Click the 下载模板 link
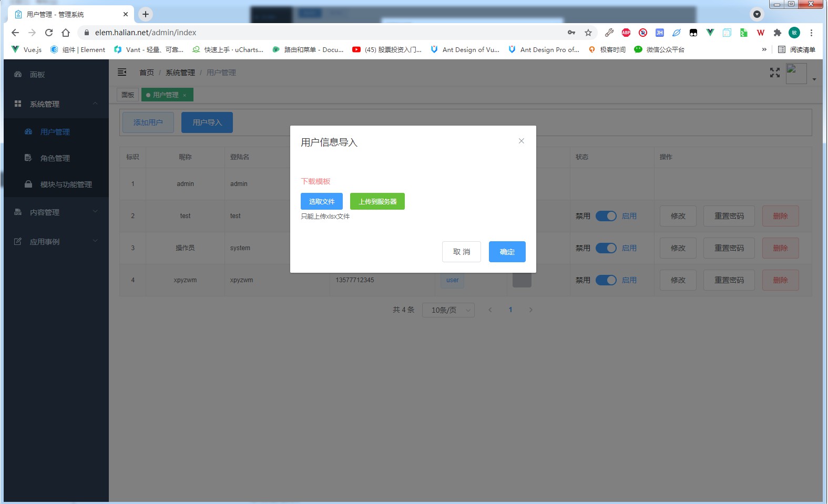This screenshot has height=504, width=828. (x=315, y=181)
